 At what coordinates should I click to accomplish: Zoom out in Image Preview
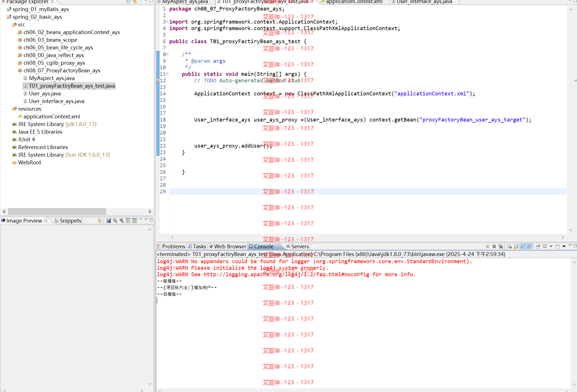point(115,221)
